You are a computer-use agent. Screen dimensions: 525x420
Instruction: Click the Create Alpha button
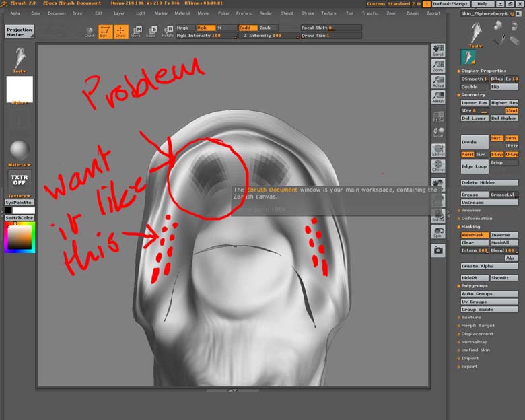(489, 266)
